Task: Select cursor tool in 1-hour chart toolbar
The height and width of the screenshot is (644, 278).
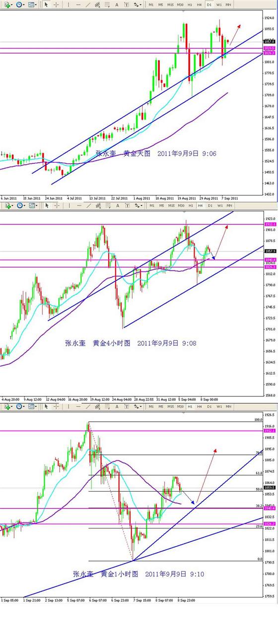Action: point(47,406)
